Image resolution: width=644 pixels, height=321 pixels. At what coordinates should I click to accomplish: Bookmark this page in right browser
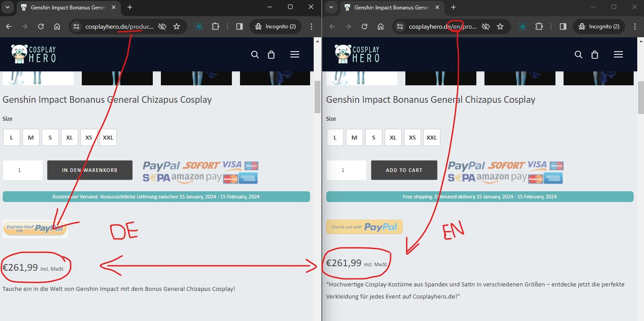pos(500,26)
